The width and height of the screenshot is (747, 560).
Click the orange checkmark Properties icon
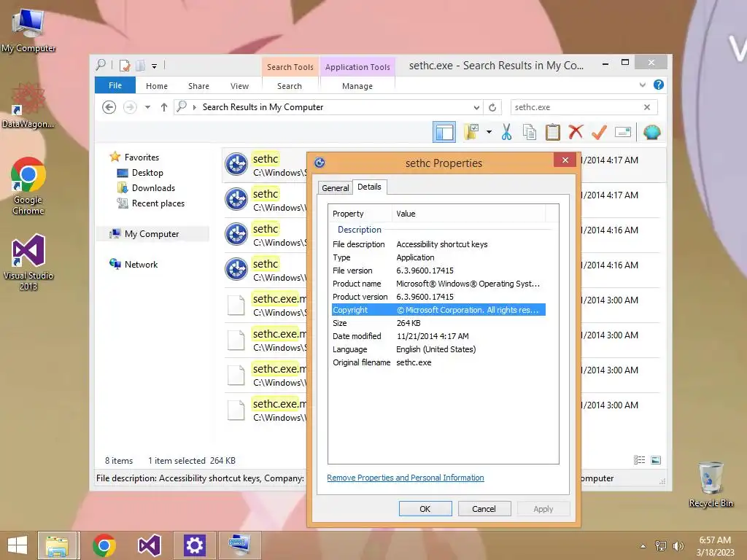click(599, 132)
